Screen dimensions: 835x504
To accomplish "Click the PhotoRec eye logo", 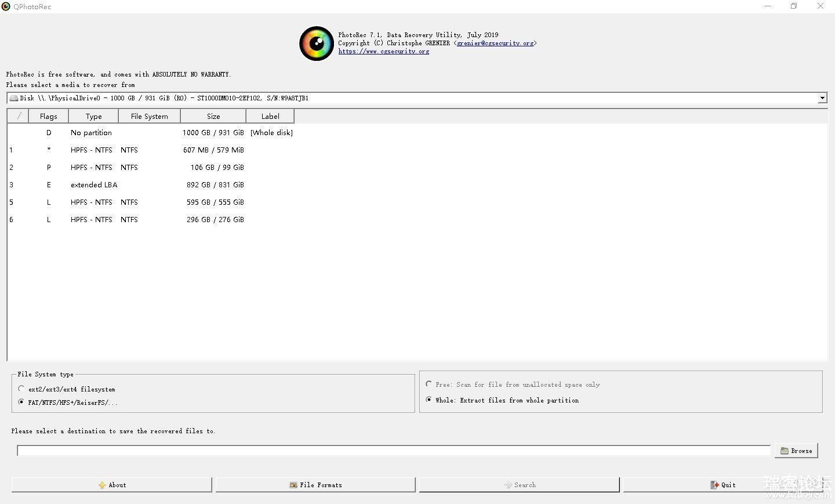I will click(x=317, y=43).
